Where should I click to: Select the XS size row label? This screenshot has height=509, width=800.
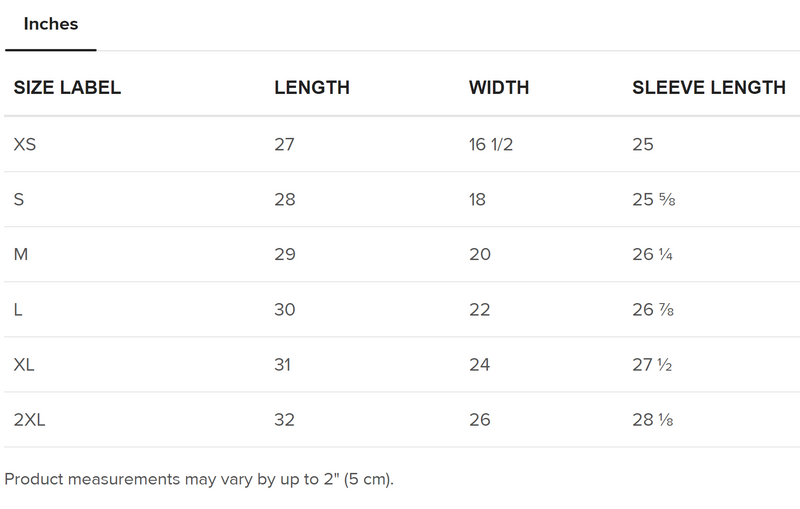(x=25, y=145)
